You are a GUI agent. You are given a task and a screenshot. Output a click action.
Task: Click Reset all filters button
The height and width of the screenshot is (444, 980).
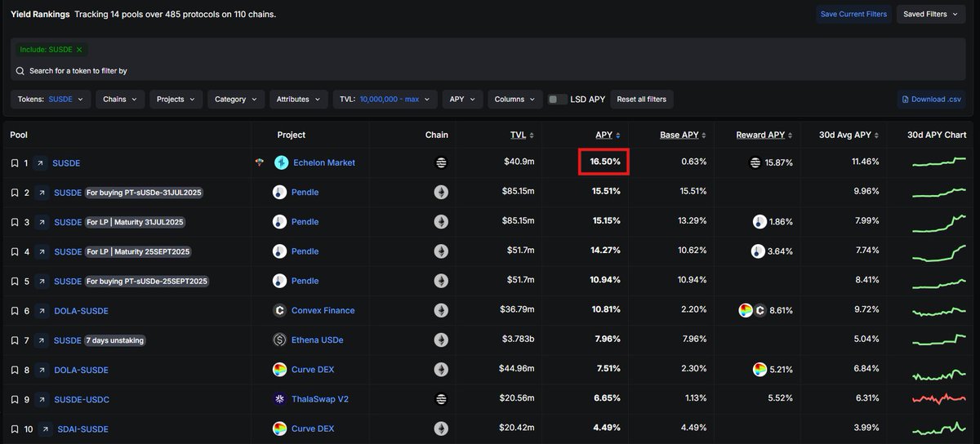coord(641,99)
